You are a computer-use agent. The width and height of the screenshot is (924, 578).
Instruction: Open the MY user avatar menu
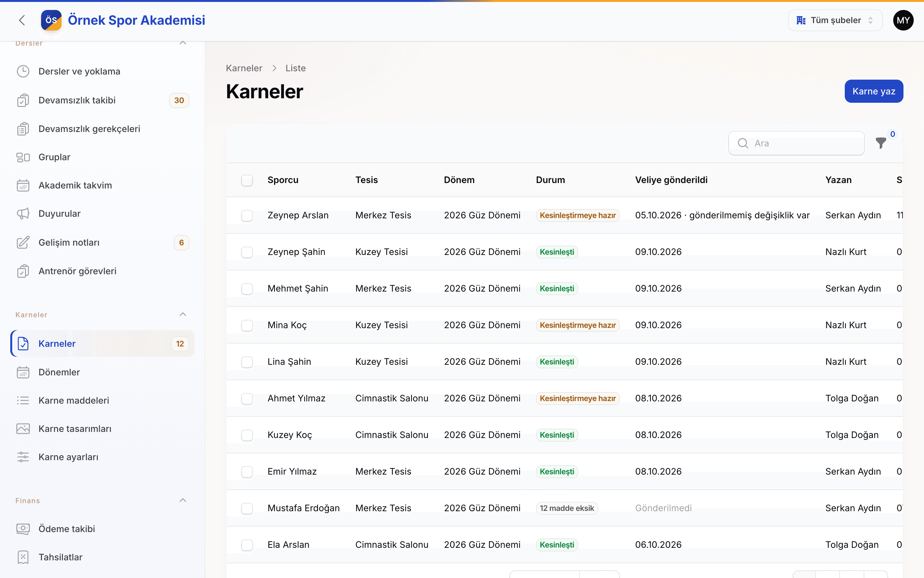[x=903, y=20]
